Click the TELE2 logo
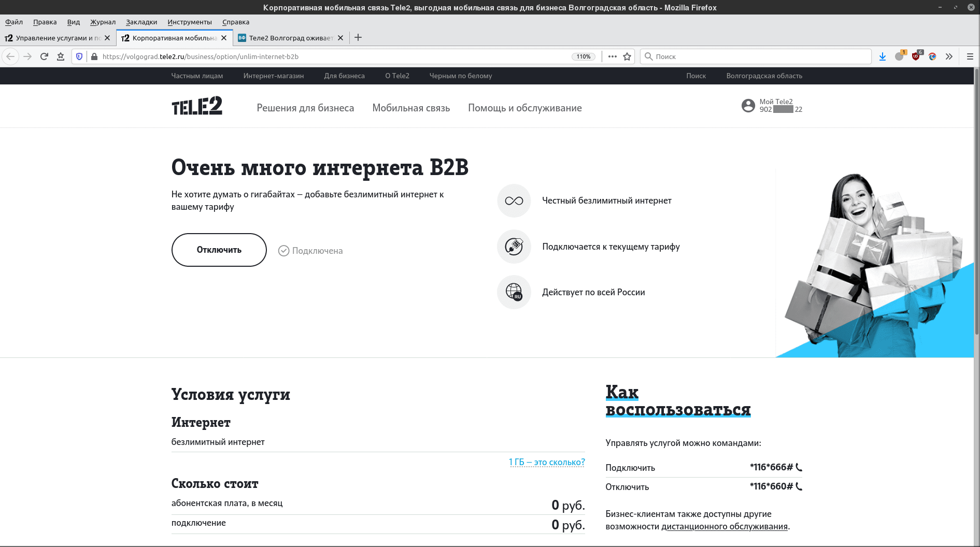The image size is (980, 547). pos(197,106)
